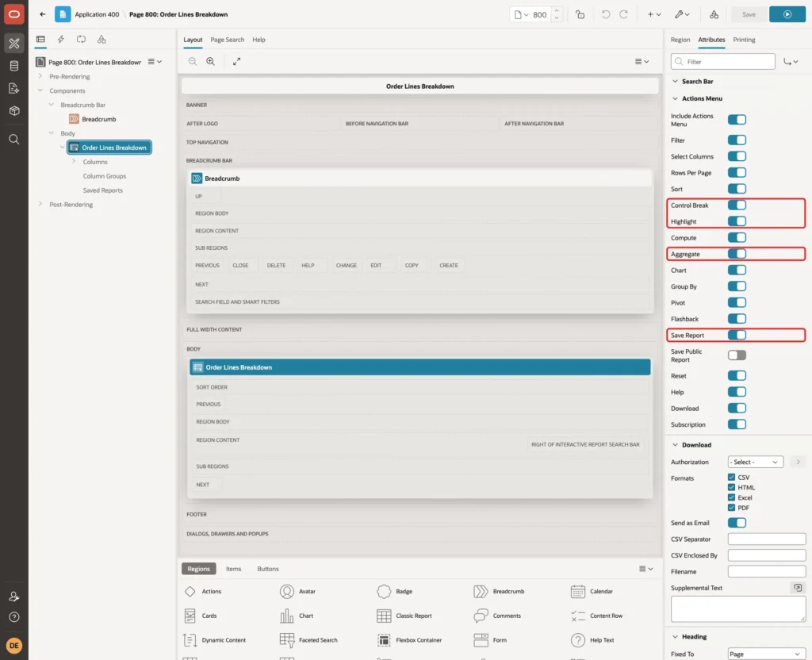Open the Help tab in center pane
Image resolution: width=812 pixels, height=660 pixels.
259,40
